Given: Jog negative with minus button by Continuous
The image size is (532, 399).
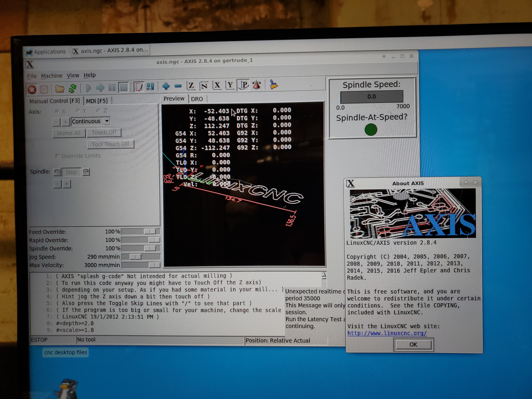Looking at the screenshot, I should (56, 122).
